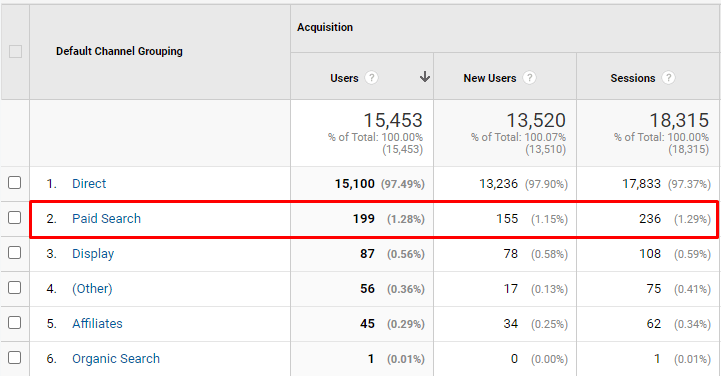This screenshot has width=721, height=376.
Task: Select Paid Search users value 199
Action: pos(364,218)
